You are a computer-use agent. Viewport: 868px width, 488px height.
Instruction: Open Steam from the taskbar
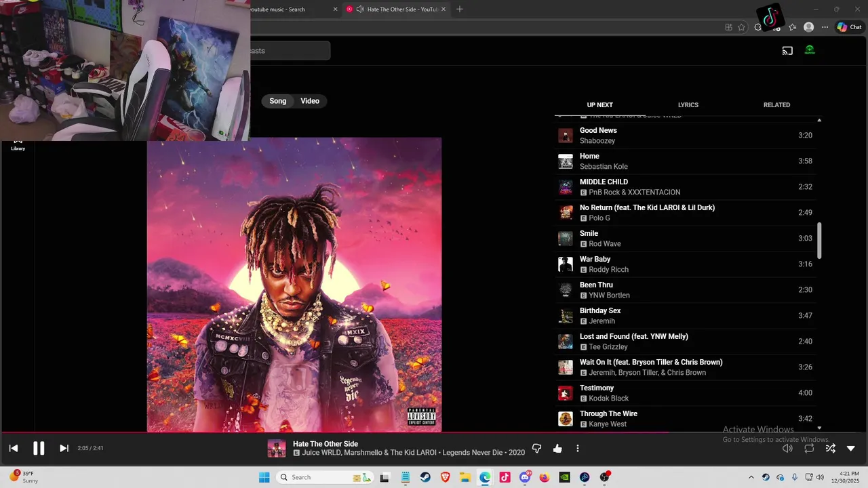point(425,477)
